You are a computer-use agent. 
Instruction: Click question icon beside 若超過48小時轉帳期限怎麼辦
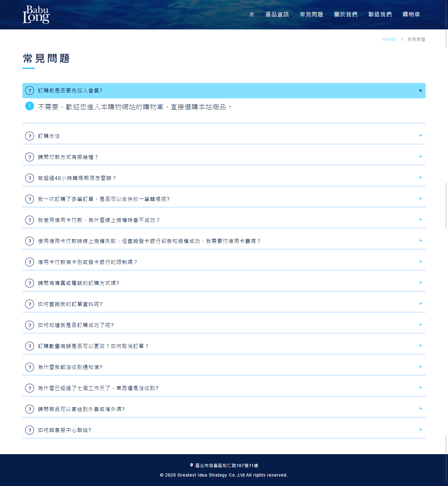[x=30, y=178]
